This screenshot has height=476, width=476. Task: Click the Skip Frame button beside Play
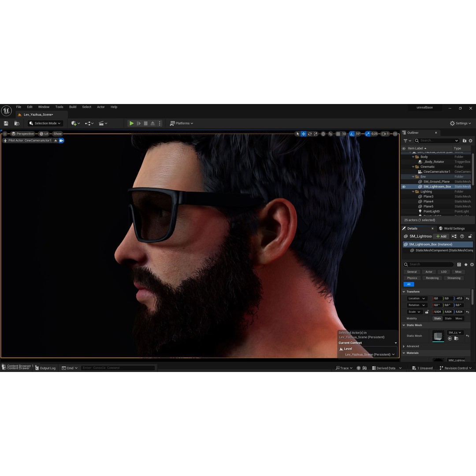(139, 123)
